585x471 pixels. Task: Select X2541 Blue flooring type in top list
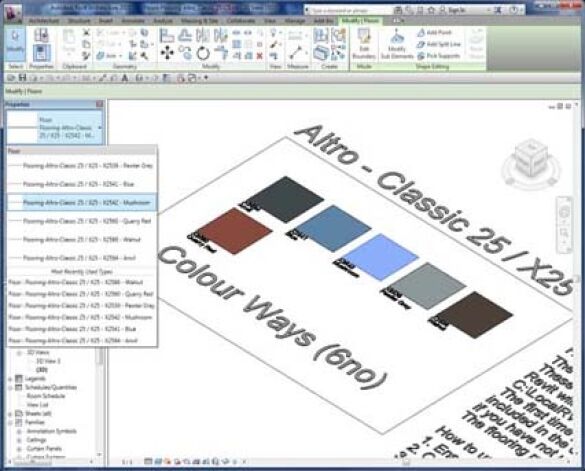click(x=82, y=184)
